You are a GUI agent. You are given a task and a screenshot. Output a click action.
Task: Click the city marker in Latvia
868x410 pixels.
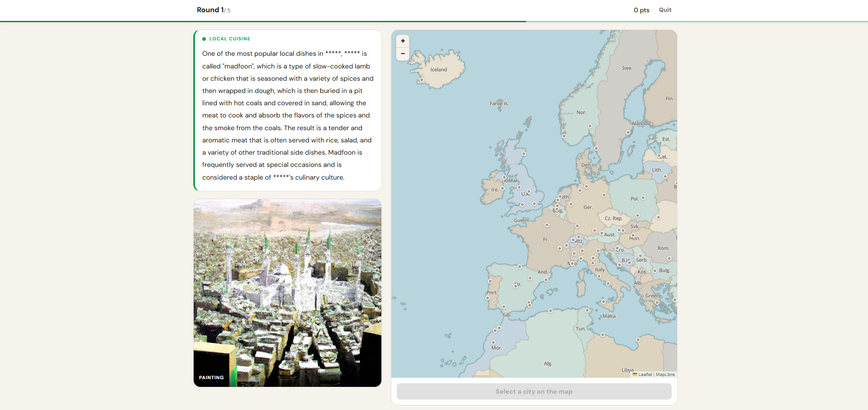[x=659, y=156]
